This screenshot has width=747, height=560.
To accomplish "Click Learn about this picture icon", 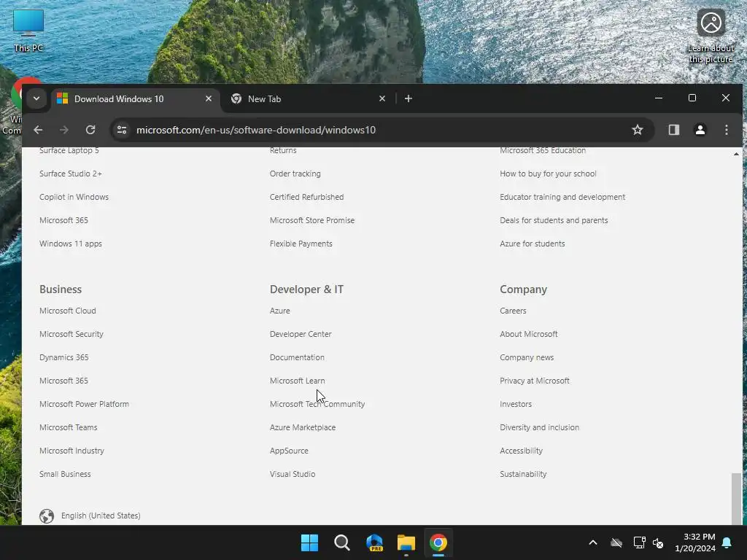I will (711, 36).
